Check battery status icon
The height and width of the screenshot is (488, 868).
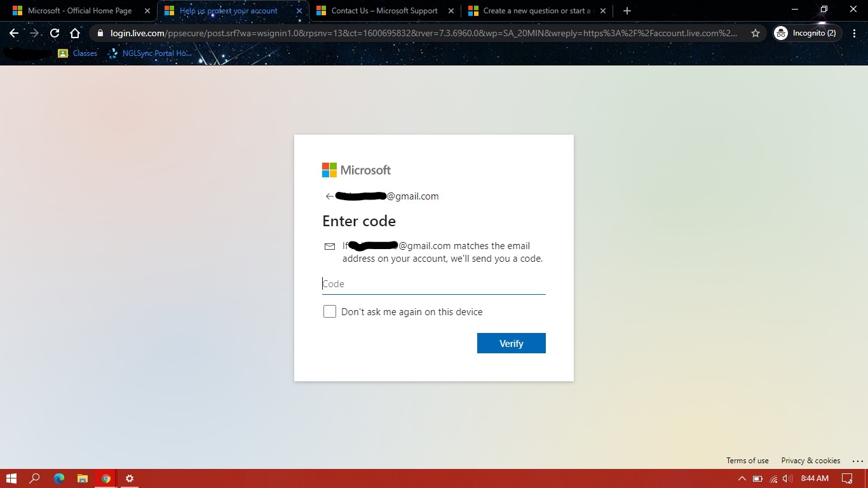click(757, 478)
